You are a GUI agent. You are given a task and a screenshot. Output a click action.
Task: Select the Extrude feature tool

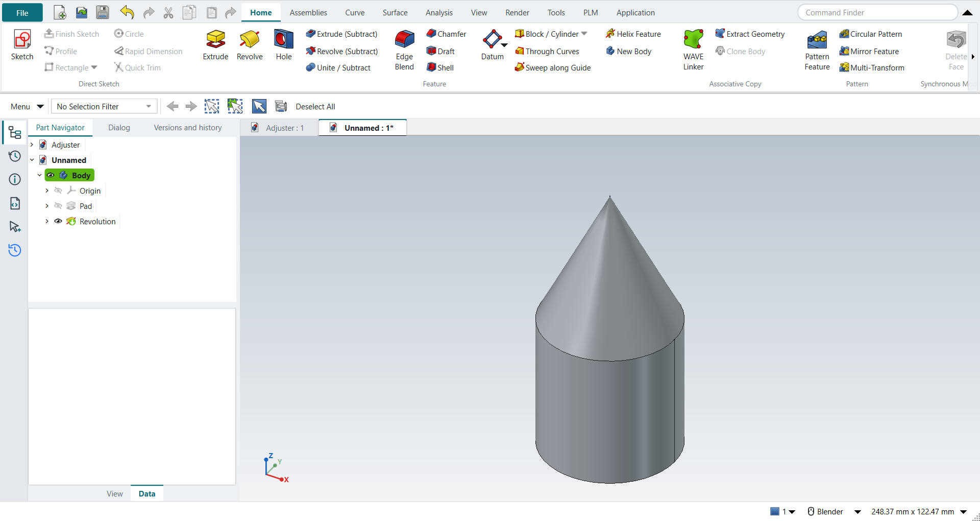pos(215,45)
